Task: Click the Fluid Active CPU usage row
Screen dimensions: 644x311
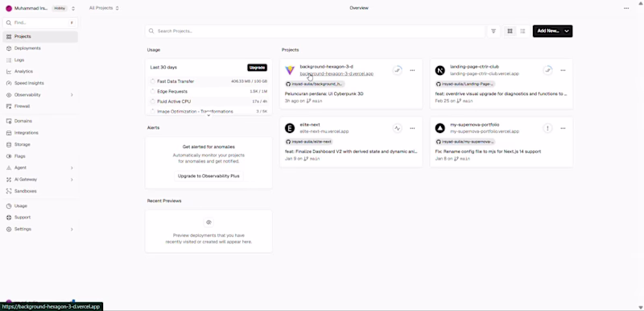Action: click(208, 102)
